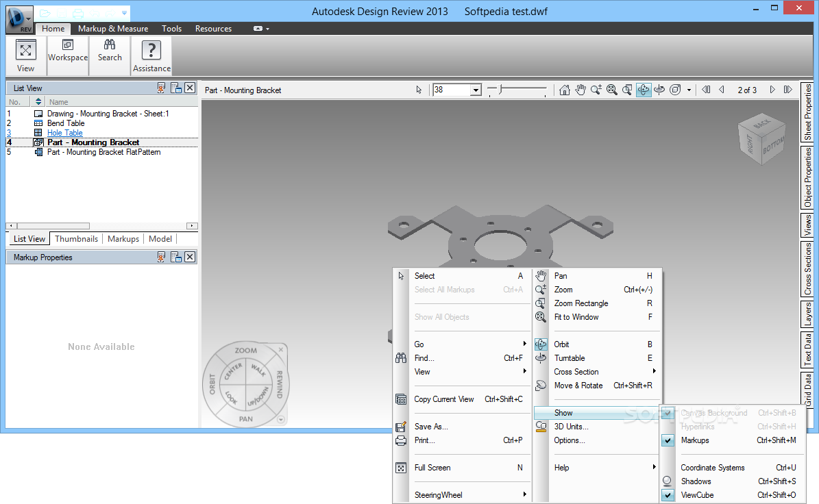Viewport: 819px width, 504px height.
Task: Open the Sheet Properties side palette tab
Action: point(807,112)
